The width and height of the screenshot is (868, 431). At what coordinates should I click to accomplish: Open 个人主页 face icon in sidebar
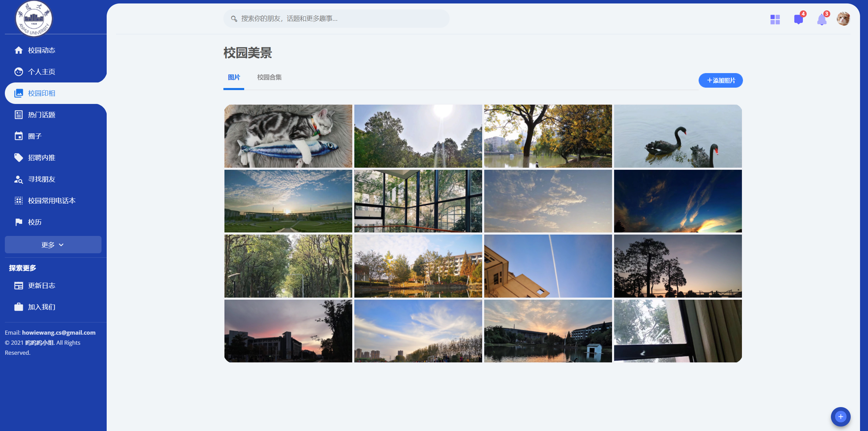click(19, 72)
